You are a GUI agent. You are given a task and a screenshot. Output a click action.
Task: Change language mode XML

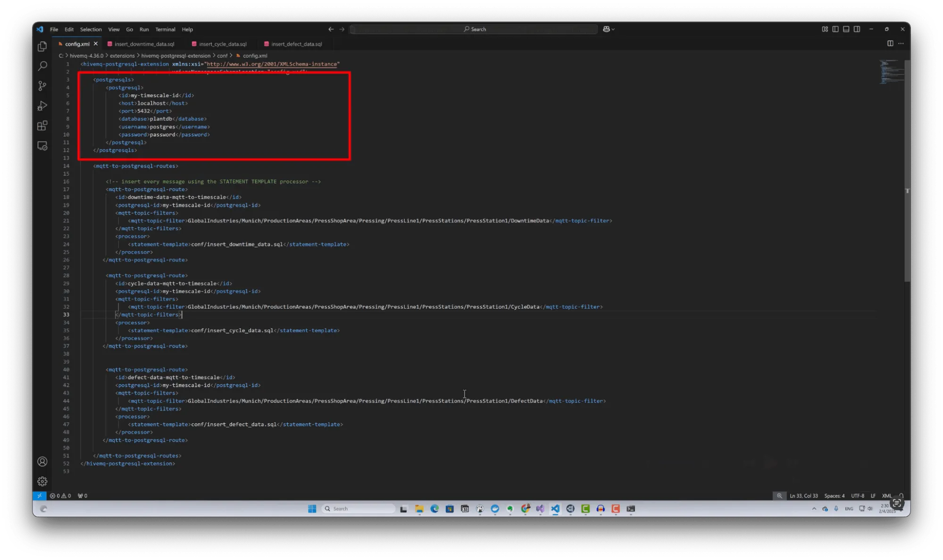(886, 495)
